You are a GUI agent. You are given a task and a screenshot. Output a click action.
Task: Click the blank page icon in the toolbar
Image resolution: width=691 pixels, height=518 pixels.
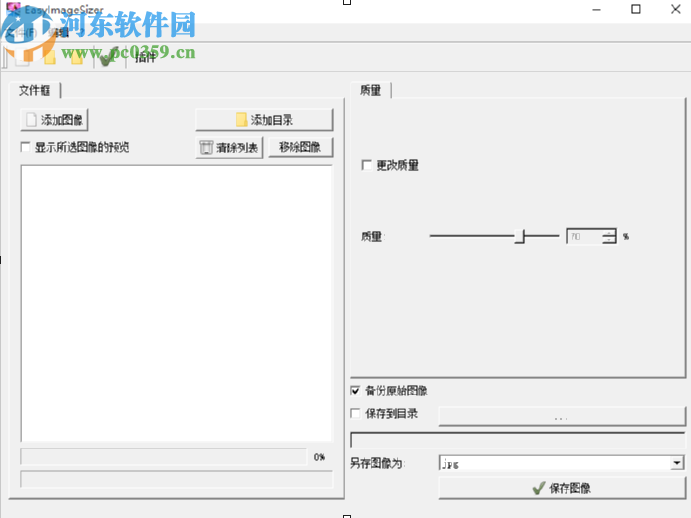point(22,58)
